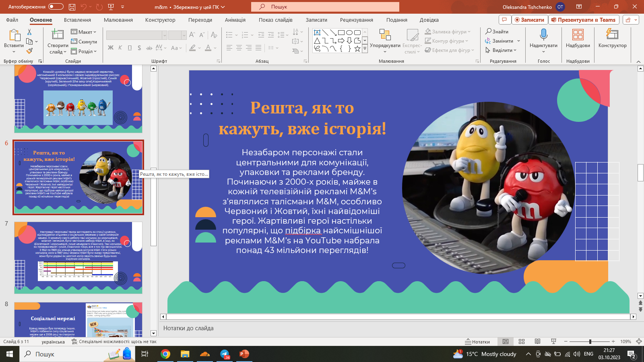Click the Записати record button
This screenshot has height=362, width=644.
(529, 20)
